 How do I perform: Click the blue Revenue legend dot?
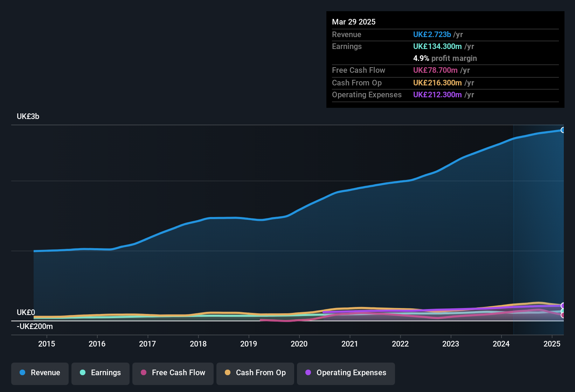click(22, 373)
